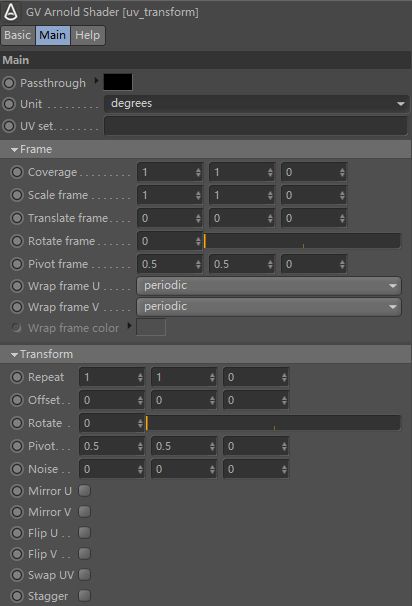Image resolution: width=412 pixels, height=606 pixels.
Task: Tick the Stagger checkbox
Action: pos(85,596)
